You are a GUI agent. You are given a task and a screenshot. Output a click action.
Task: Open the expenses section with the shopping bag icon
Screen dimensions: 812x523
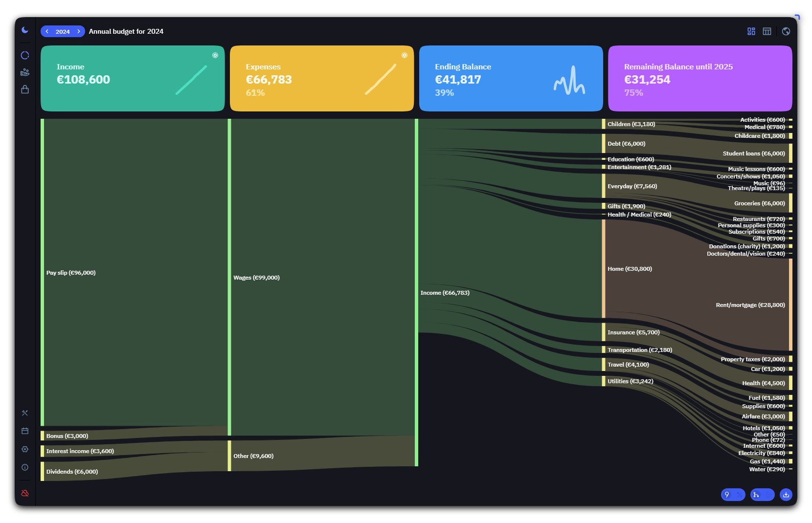click(x=25, y=89)
